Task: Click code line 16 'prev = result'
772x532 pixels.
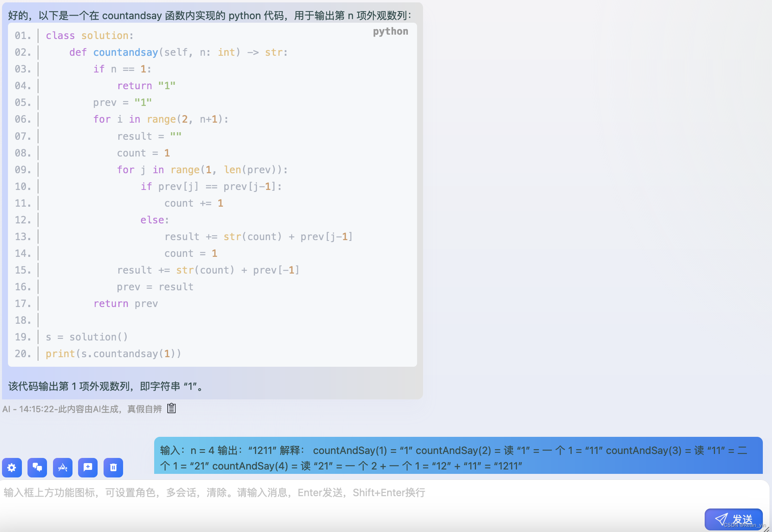Action: click(x=155, y=287)
